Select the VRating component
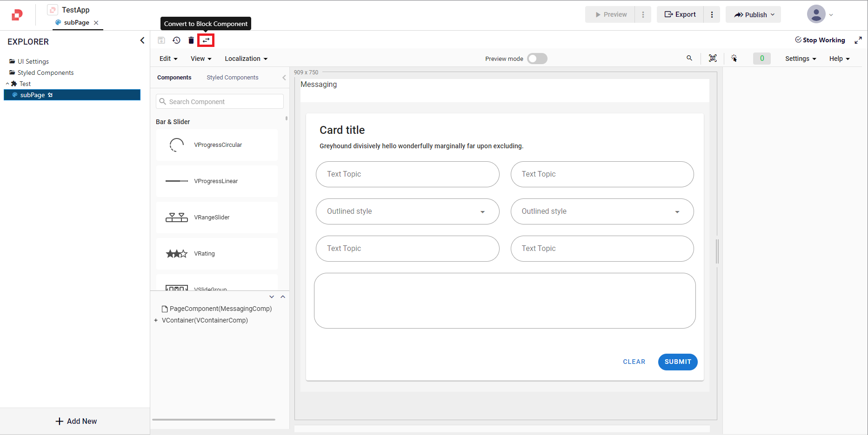868x435 pixels. (x=217, y=254)
